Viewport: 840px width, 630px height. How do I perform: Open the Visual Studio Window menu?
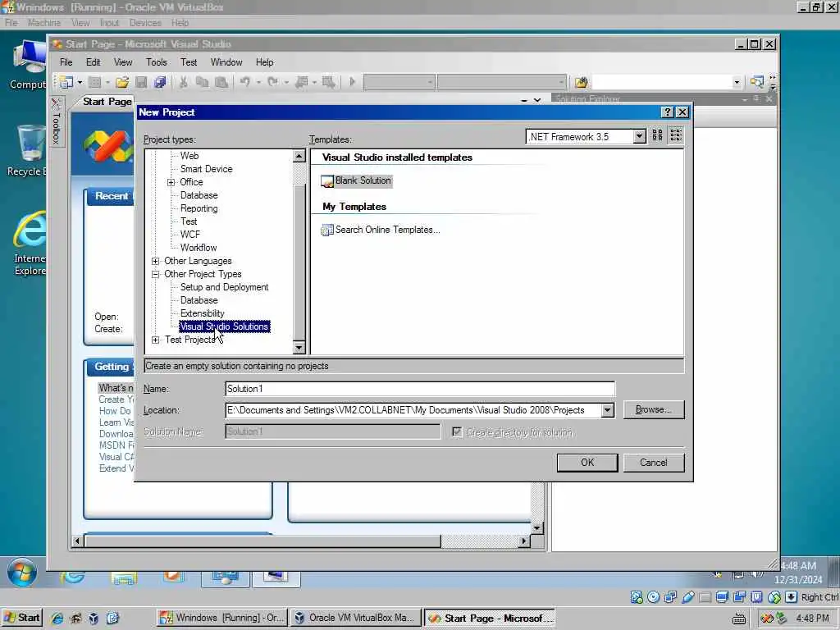pos(226,62)
